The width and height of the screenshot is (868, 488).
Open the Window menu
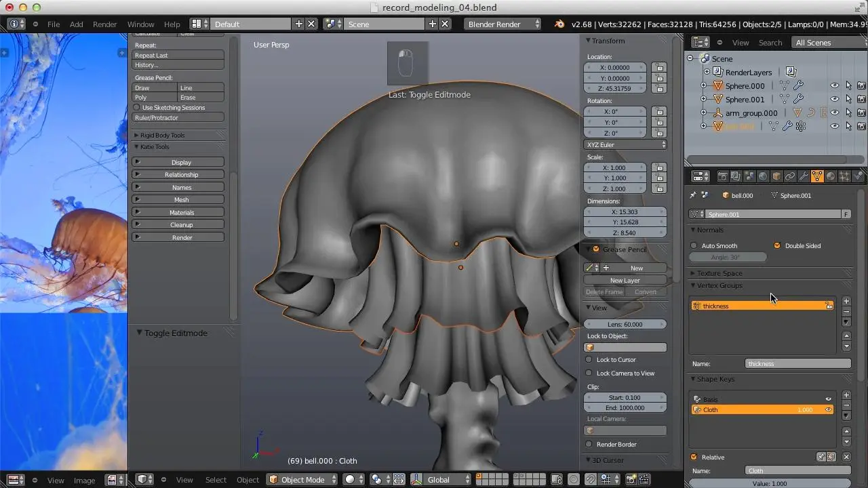(141, 24)
